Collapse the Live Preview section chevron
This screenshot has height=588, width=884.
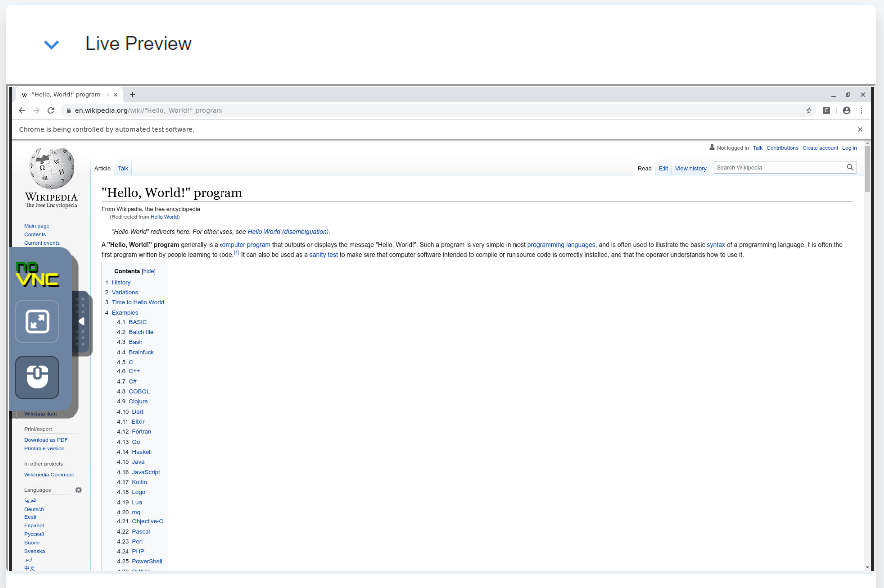click(52, 44)
